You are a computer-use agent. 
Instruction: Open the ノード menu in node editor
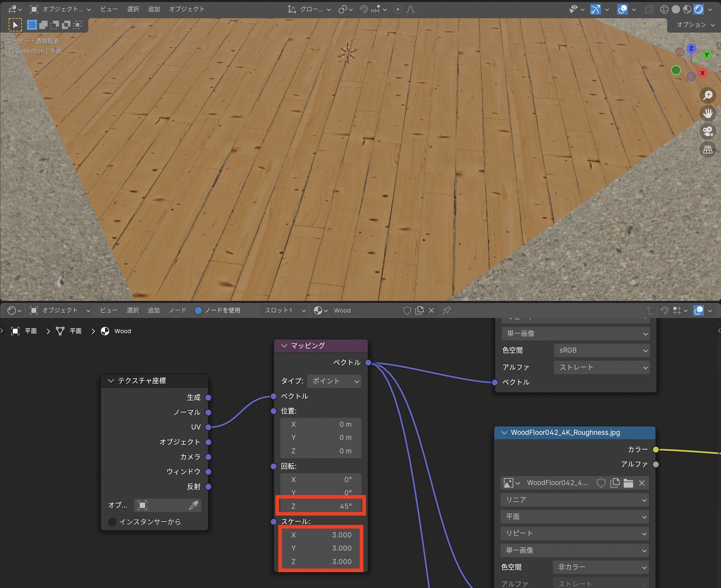[x=178, y=310]
